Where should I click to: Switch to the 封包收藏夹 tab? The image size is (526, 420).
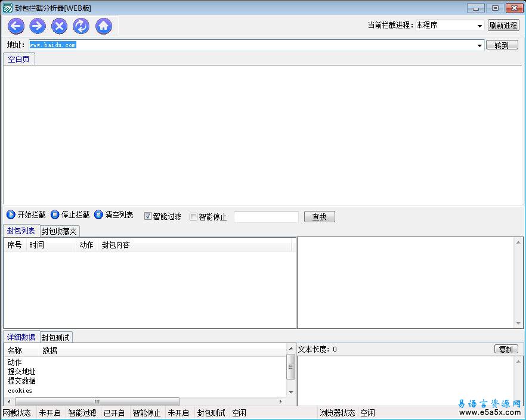point(60,231)
